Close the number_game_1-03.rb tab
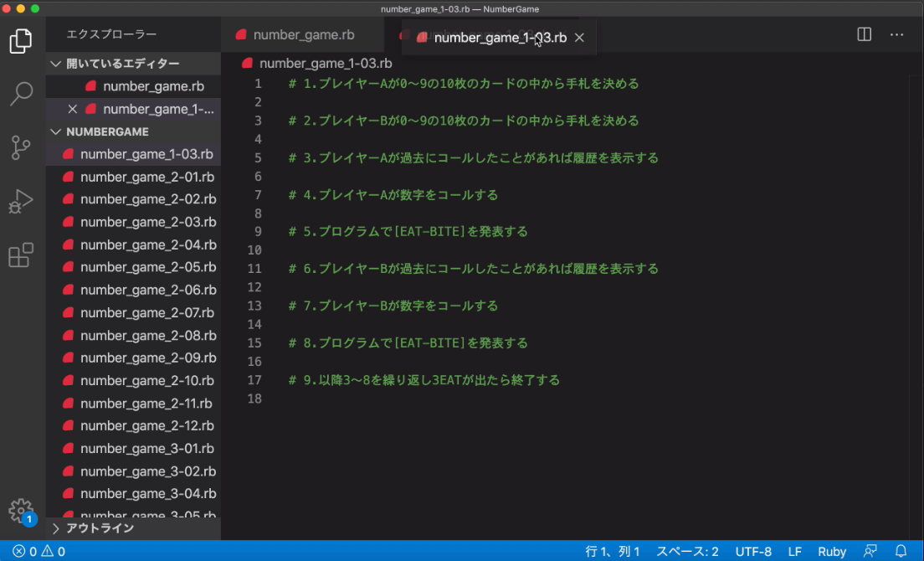 (579, 38)
